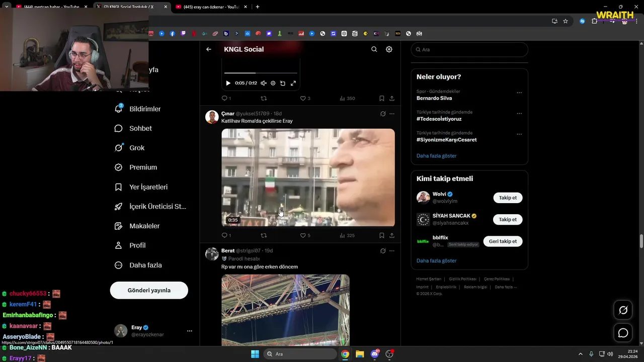Repost Çınar's post
This screenshot has width=644, height=362.
point(264,235)
